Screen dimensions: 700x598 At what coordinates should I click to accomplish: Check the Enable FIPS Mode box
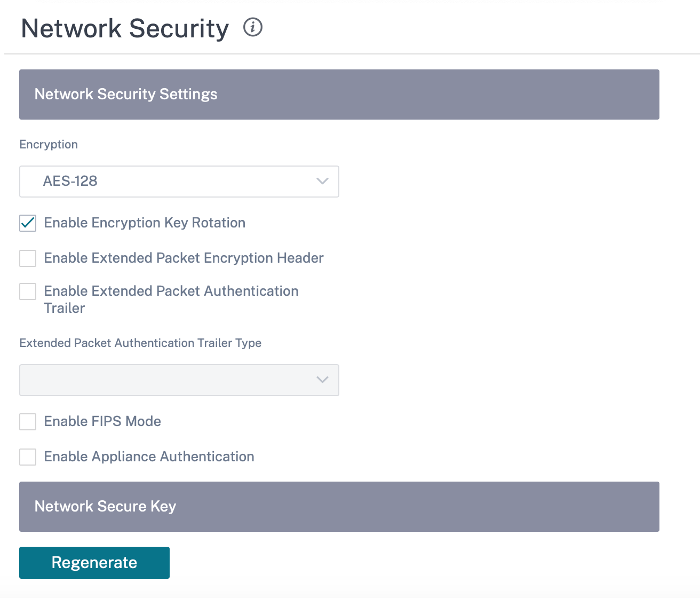point(28,422)
